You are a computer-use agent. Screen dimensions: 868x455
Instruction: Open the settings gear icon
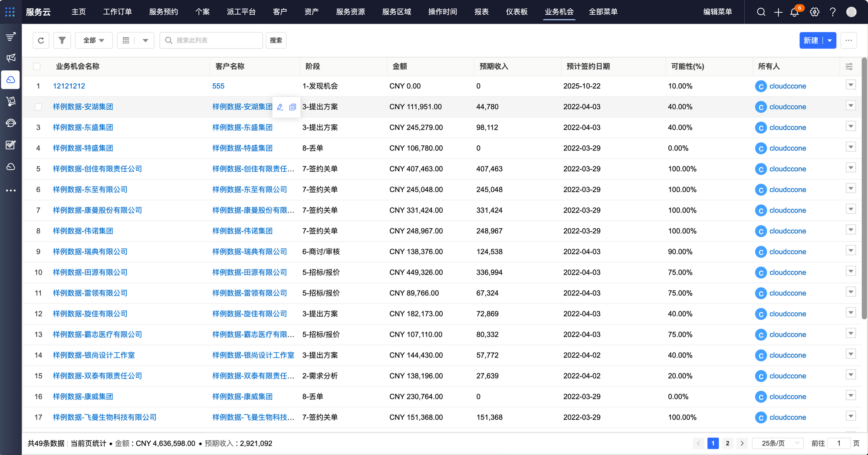point(815,12)
